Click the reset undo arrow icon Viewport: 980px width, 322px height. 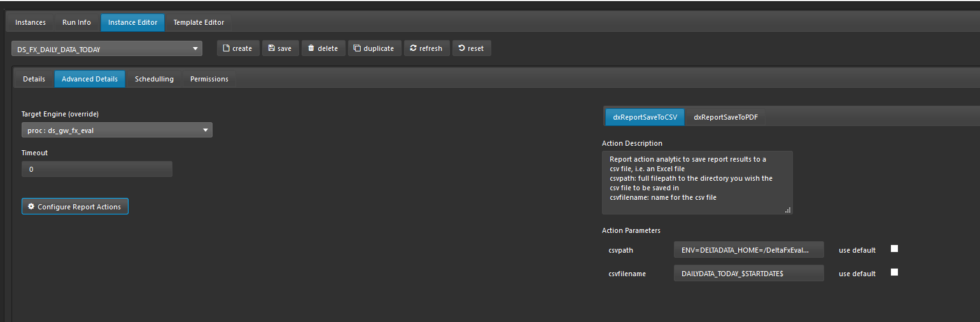click(x=462, y=48)
